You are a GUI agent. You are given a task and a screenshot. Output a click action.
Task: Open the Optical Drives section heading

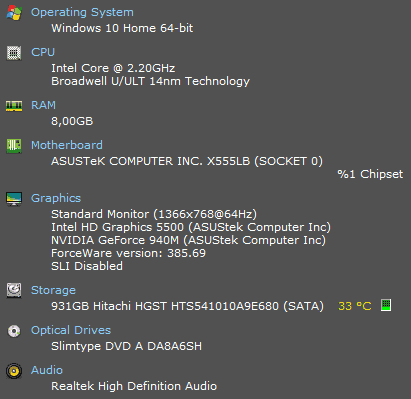point(71,330)
